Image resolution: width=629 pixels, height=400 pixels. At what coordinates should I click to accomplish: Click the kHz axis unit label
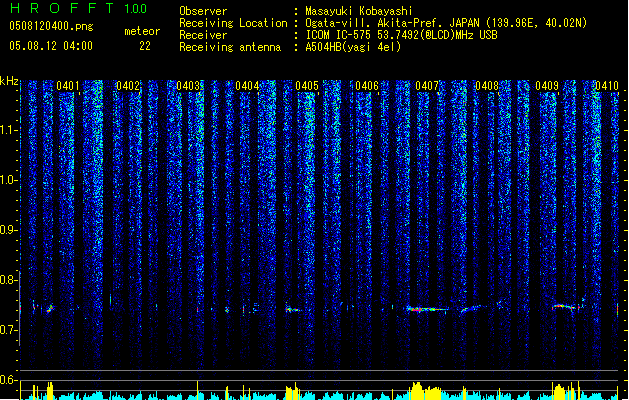coord(9,81)
